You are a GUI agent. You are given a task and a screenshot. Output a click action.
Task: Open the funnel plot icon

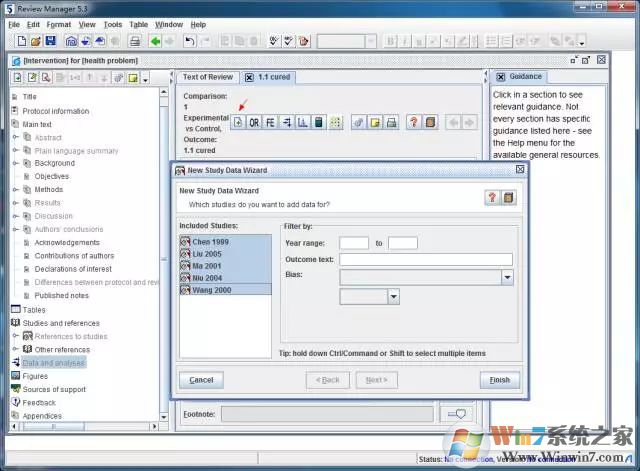tap(302, 122)
